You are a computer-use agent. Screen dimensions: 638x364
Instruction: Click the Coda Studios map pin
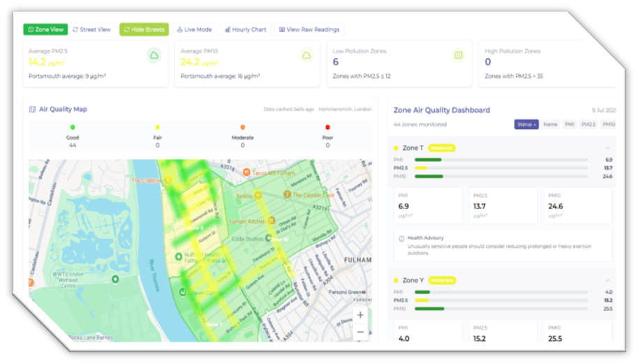(268, 238)
